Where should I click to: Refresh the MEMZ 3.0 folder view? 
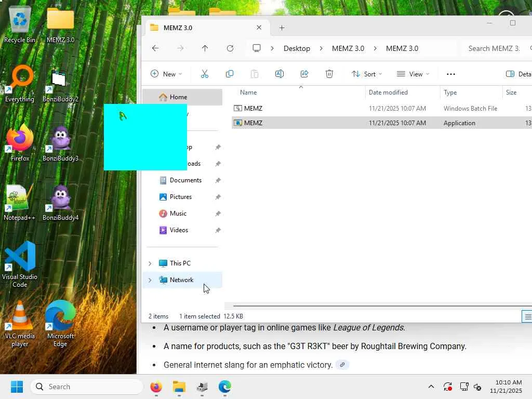coord(230,48)
